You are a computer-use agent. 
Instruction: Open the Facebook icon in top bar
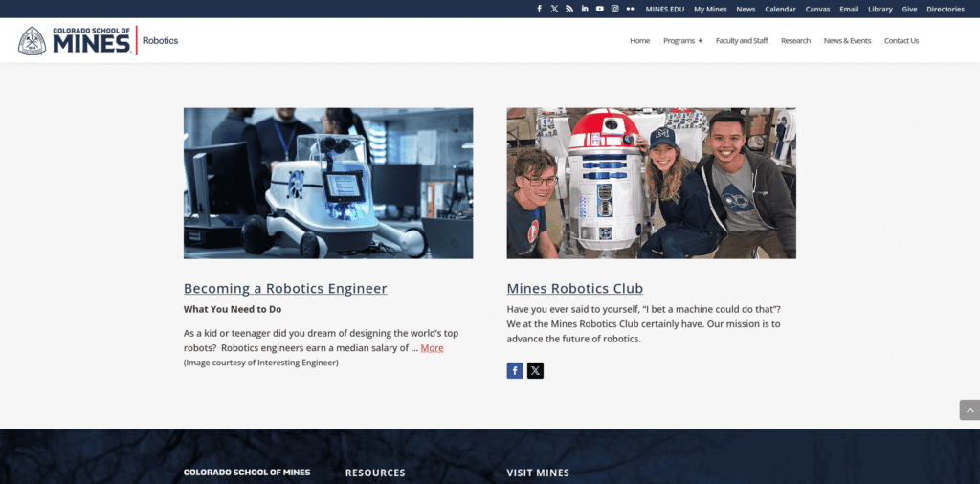540,9
